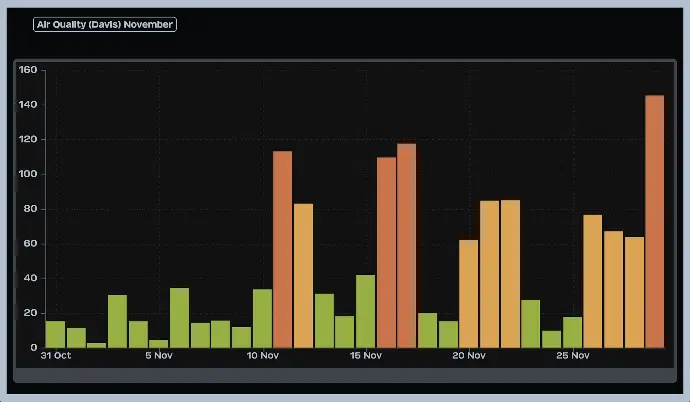Click the orange bar for 22 Nov
The width and height of the screenshot is (690, 402).
coord(510,274)
